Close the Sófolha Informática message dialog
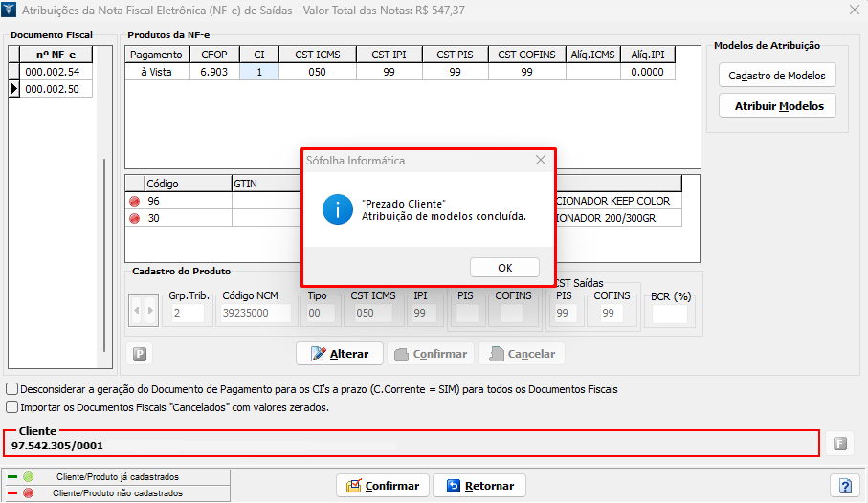868x503 pixels. (x=541, y=161)
